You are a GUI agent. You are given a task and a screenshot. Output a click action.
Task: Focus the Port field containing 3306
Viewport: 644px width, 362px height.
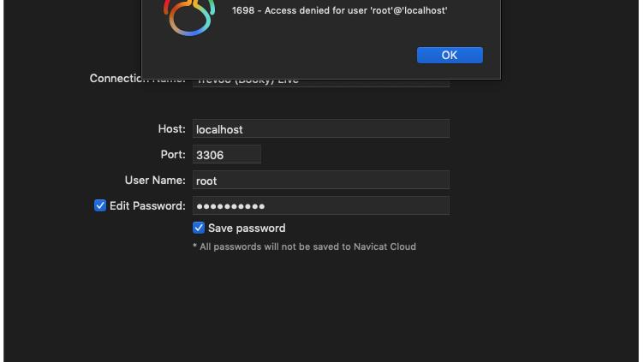226,155
